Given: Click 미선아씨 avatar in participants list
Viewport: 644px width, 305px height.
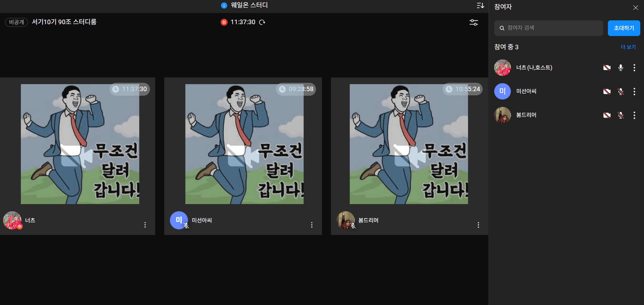Looking at the screenshot, I should click(x=502, y=91).
